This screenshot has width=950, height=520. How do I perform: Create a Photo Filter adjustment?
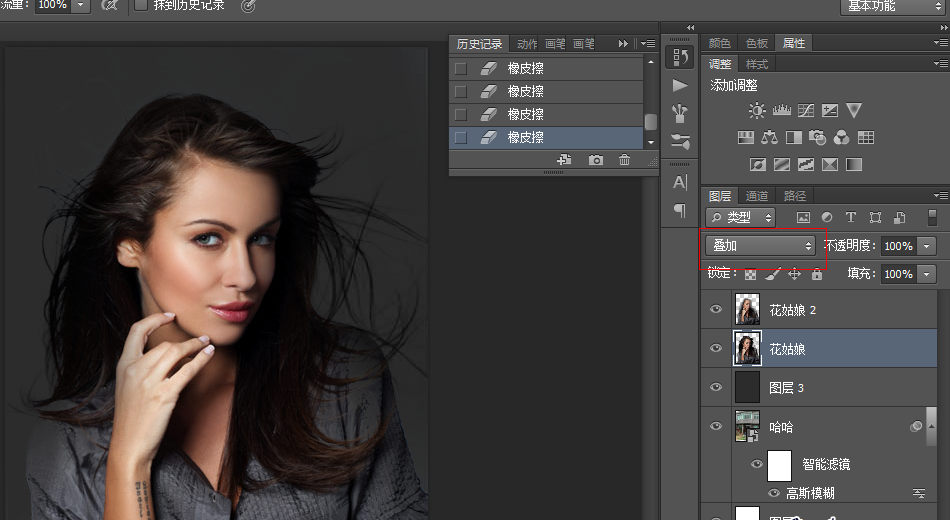click(x=818, y=137)
